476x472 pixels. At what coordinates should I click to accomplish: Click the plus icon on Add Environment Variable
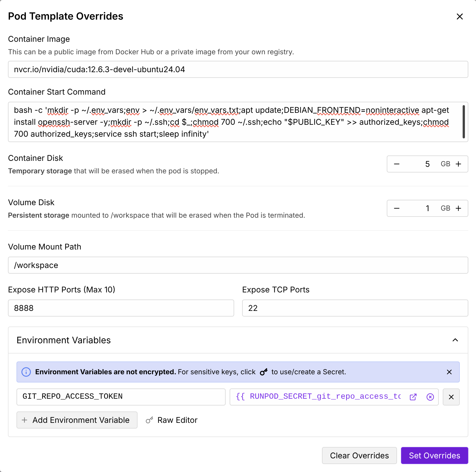pos(24,420)
